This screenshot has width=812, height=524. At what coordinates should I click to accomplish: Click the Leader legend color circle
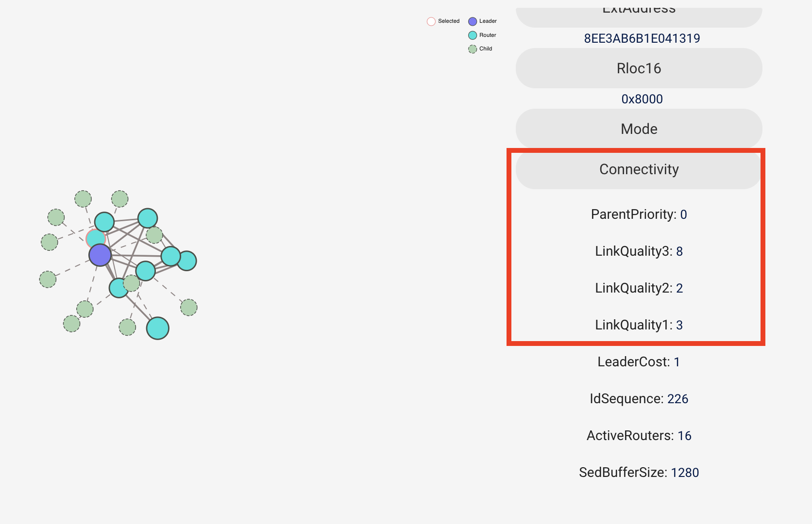[x=473, y=21]
